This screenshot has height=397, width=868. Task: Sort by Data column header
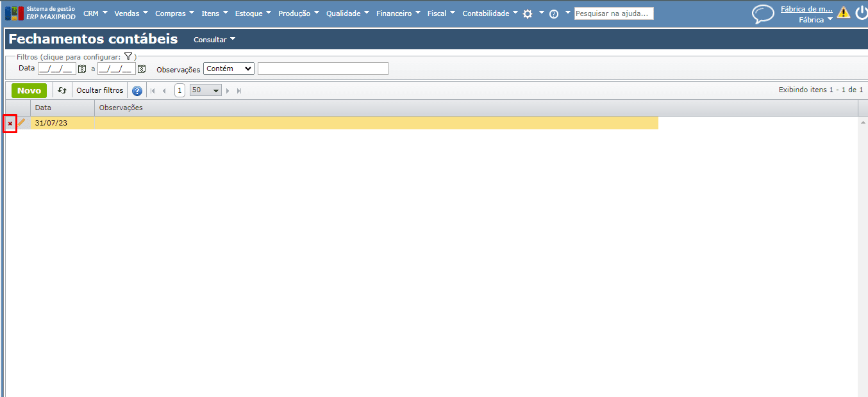point(63,108)
